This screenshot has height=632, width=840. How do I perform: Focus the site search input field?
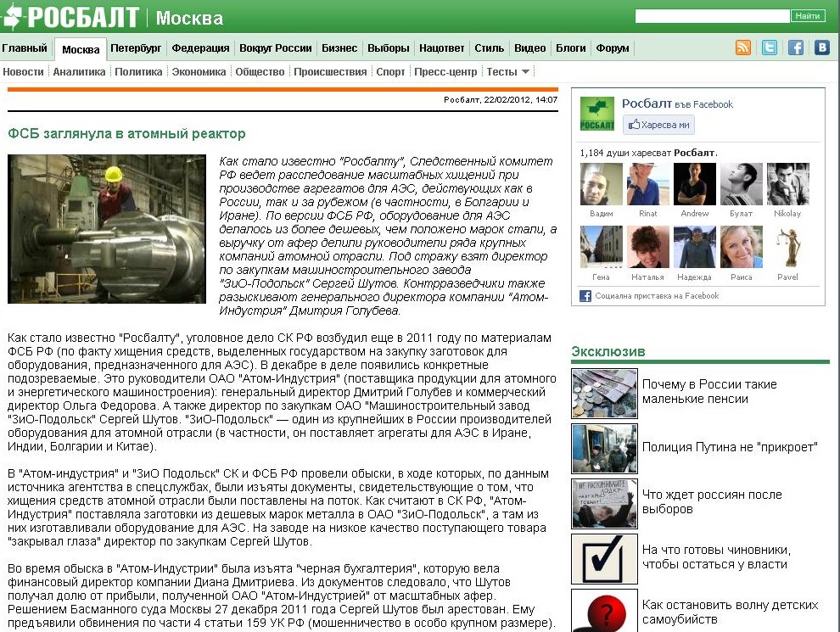tap(712, 16)
